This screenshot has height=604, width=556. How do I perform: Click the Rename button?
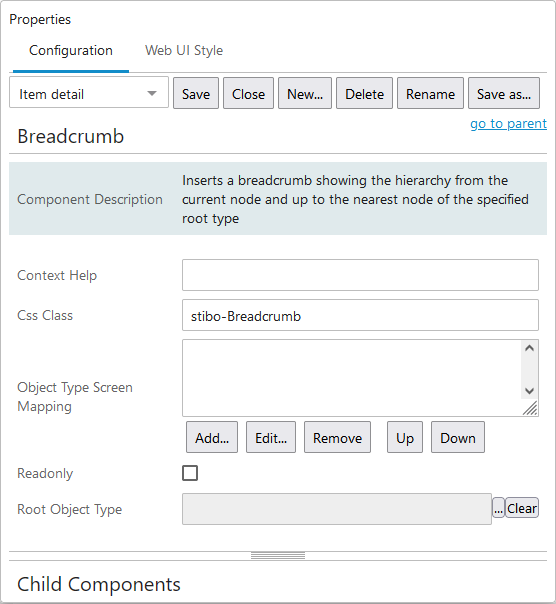coord(430,94)
